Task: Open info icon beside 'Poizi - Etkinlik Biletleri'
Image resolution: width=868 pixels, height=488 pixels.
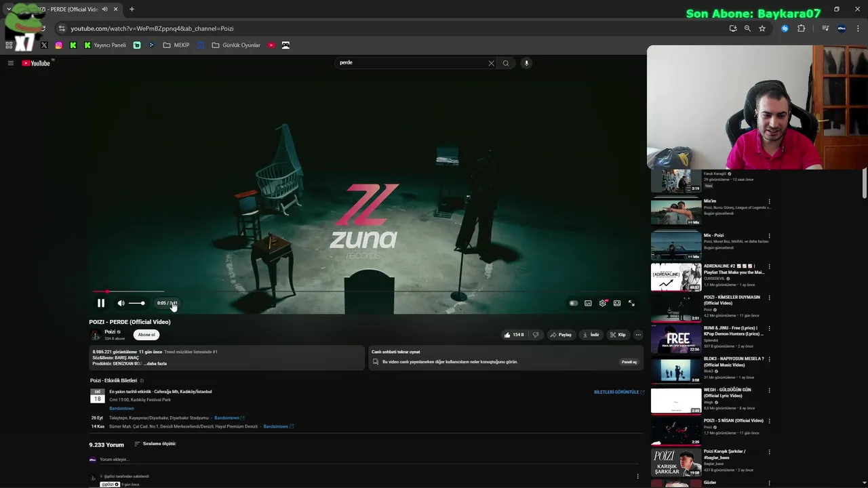Action: pyautogui.click(x=142, y=381)
